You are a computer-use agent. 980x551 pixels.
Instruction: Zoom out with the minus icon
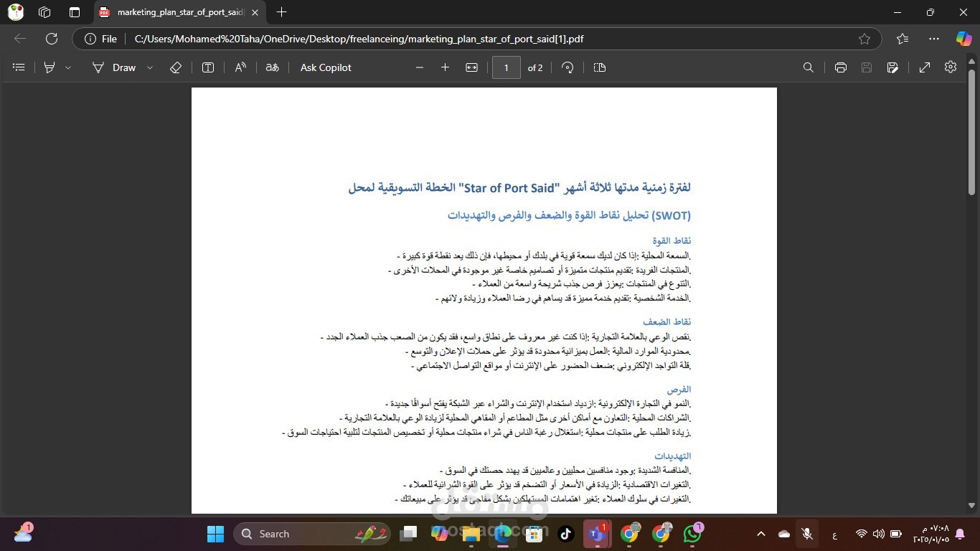[420, 67]
